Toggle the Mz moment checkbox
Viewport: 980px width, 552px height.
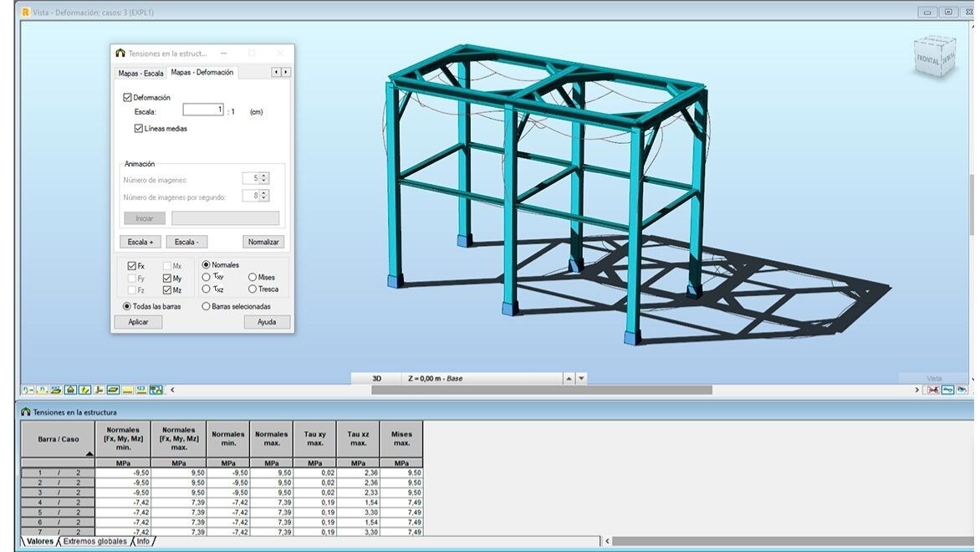coord(167,290)
